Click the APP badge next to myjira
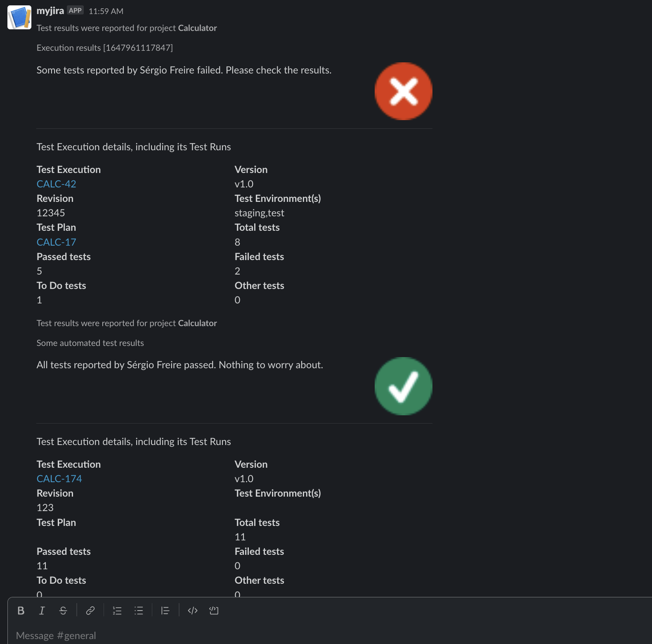Image resolution: width=652 pixels, height=644 pixels. point(76,10)
